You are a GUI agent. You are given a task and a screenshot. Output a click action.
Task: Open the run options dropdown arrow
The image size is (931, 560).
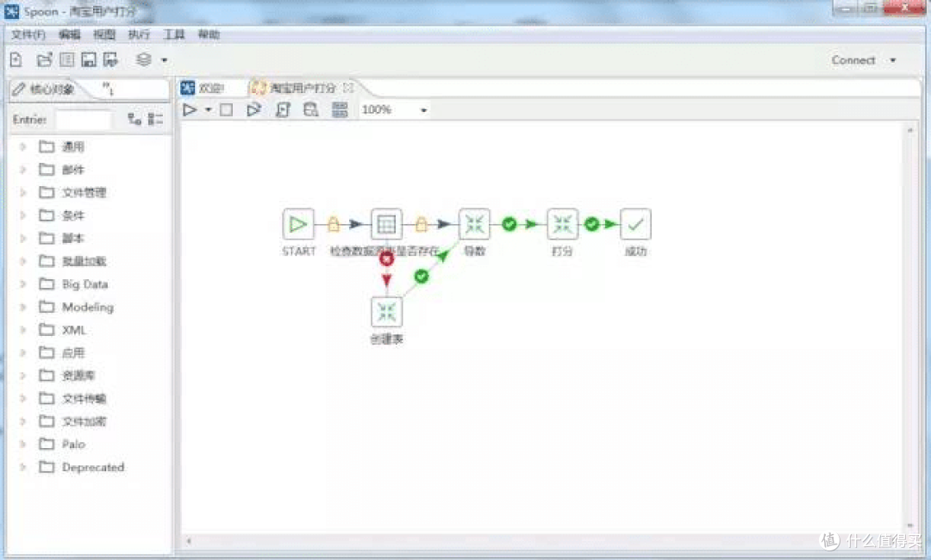[208, 109]
